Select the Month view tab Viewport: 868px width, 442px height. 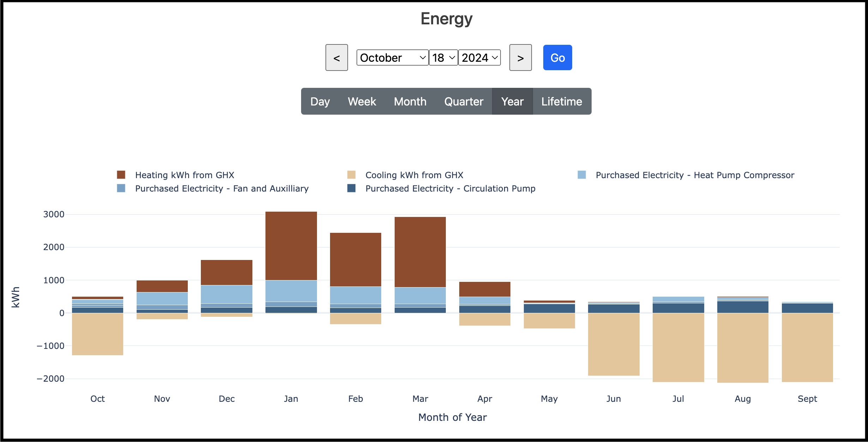point(410,102)
